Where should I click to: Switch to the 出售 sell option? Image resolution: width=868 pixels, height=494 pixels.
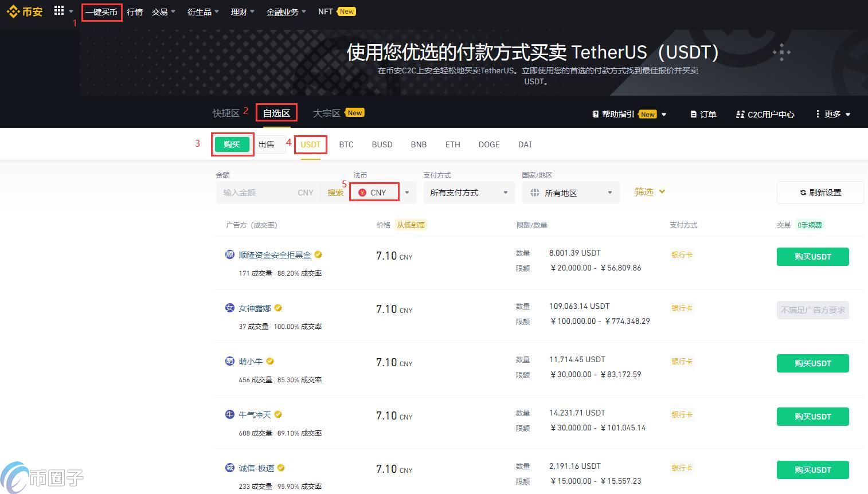tap(267, 144)
